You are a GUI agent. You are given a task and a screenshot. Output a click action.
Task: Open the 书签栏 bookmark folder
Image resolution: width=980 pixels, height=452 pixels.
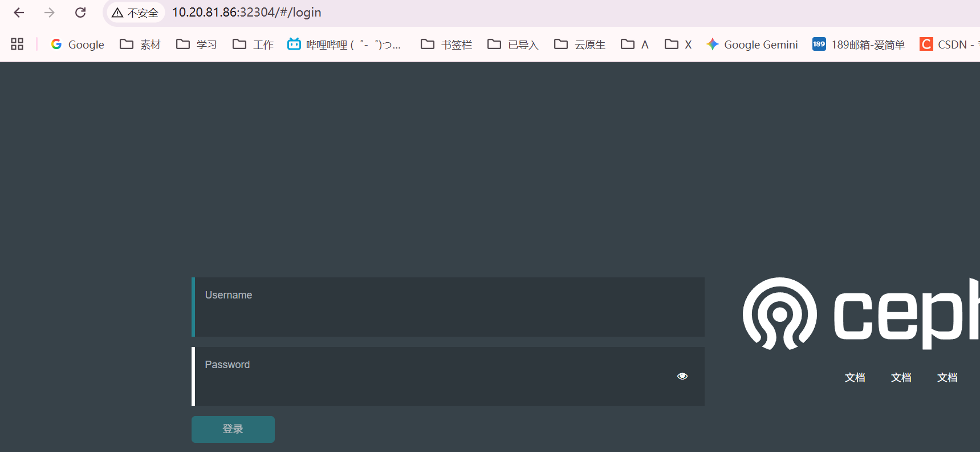coord(446,45)
